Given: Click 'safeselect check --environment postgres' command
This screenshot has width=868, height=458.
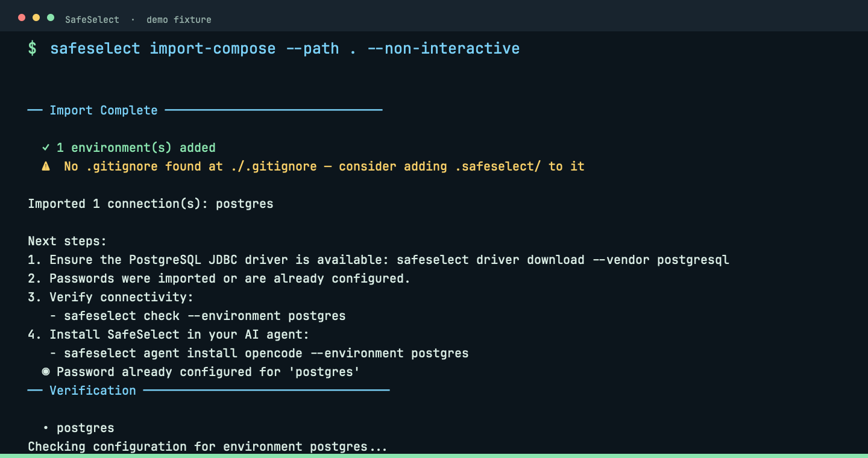Looking at the screenshot, I should [x=205, y=316].
